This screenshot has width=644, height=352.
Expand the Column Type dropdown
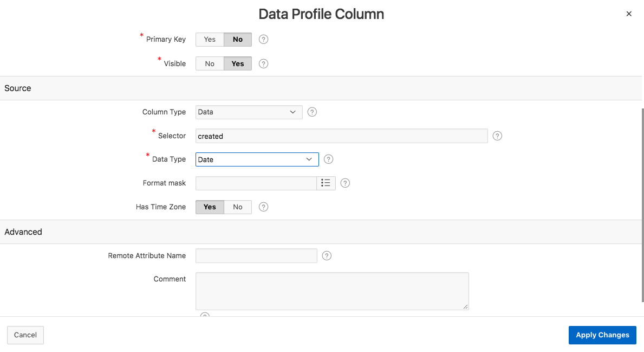point(249,112)
